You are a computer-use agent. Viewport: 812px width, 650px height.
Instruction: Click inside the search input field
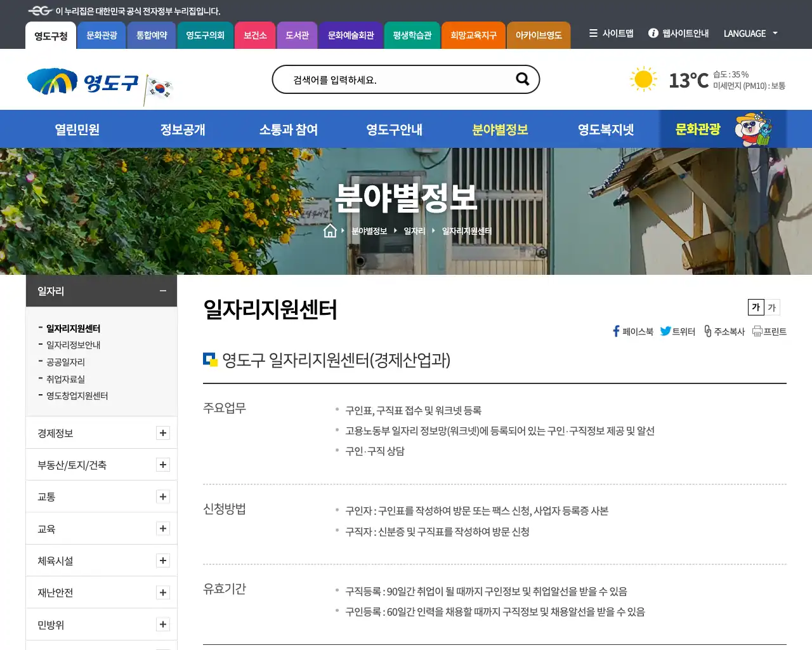(393, 79)
